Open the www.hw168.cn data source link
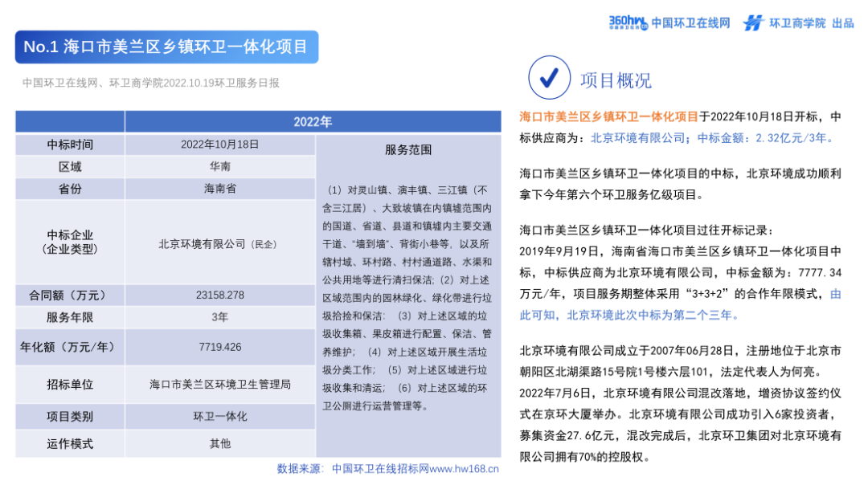Viewport: 868px width, 485px height. [x=464, y=469]
